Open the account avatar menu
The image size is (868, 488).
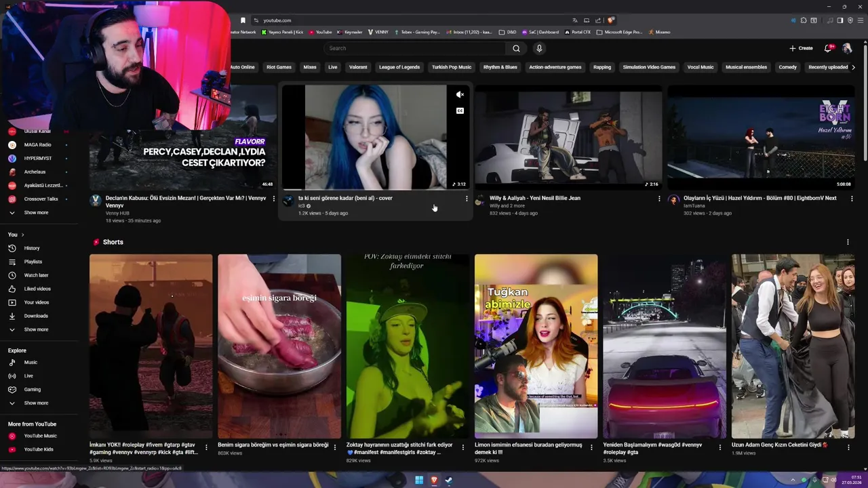tap(846, 48)
